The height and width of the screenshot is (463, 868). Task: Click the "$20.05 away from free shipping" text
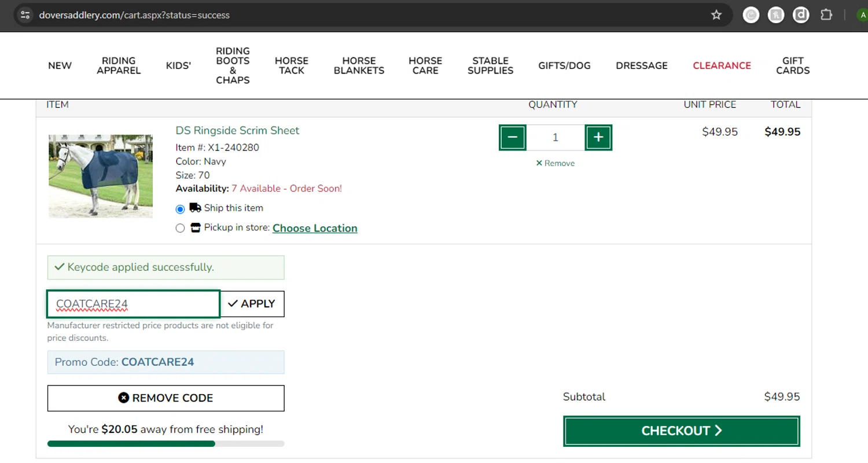165,429
